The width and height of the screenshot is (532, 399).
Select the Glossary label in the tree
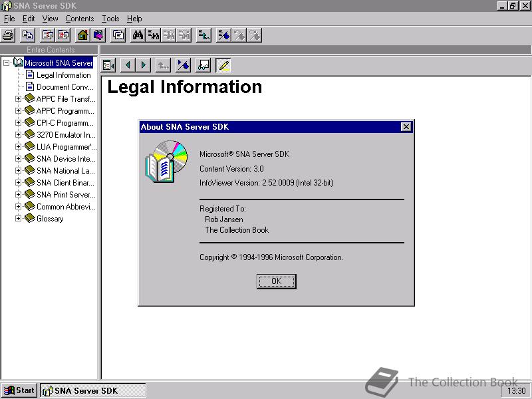click(x=50, y=219)
